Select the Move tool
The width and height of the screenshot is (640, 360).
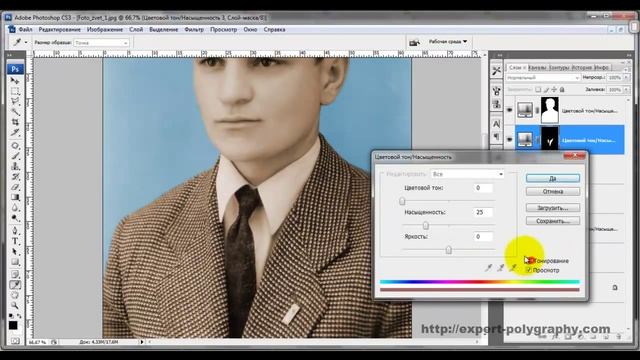pyautogui.click(x=15, y=81)
